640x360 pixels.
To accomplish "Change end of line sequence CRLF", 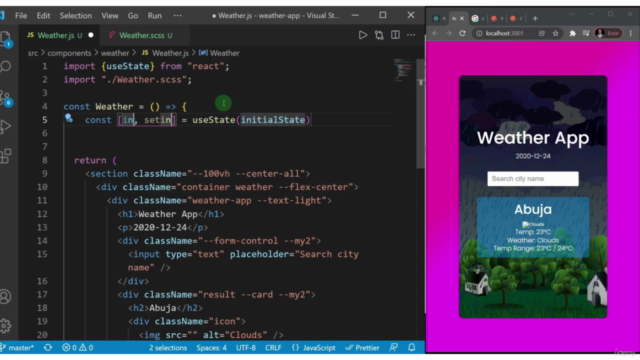I will coord(273,348).
